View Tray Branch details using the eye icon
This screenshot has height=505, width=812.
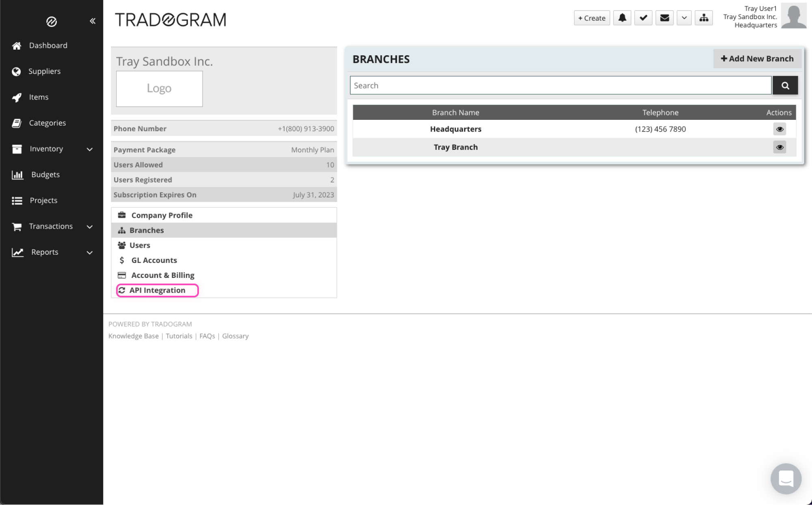780,147
